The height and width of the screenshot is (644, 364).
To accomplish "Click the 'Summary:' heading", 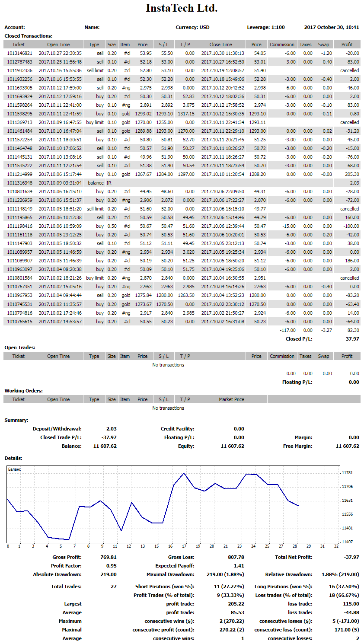I will [x=16, y=420].
